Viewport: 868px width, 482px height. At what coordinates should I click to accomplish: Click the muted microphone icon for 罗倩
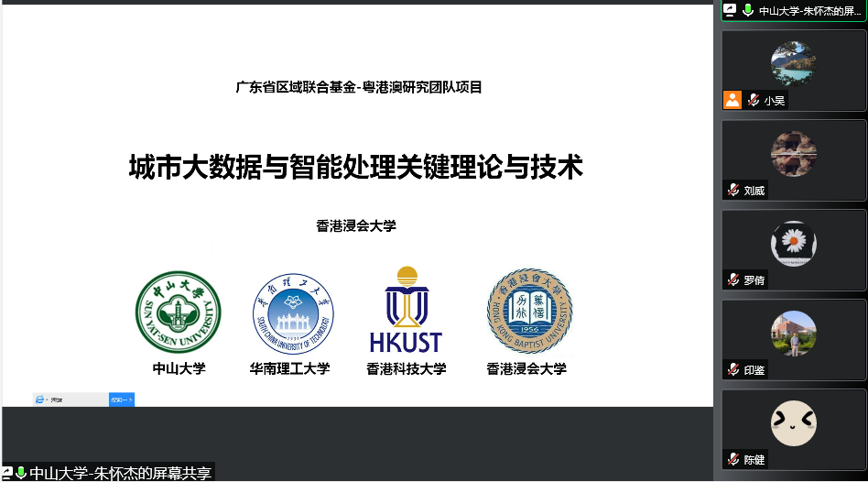click(733, 279)
